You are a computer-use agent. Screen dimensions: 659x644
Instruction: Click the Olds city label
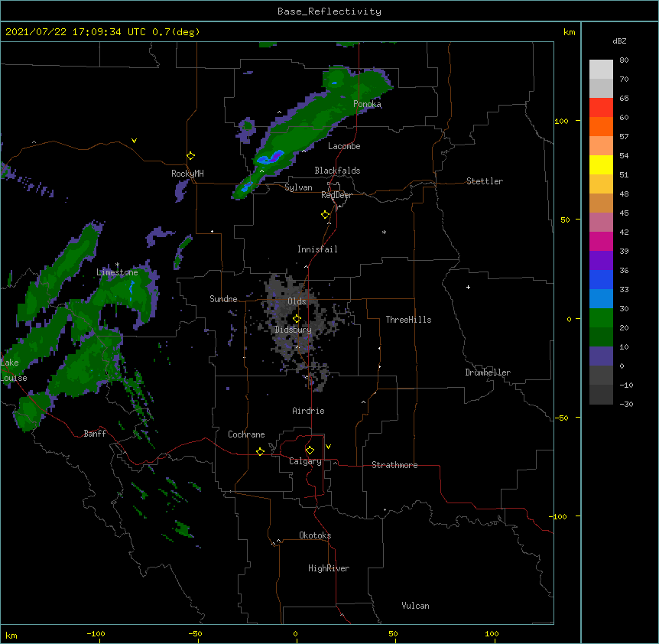pyautogui.click(x=297, y=301)
